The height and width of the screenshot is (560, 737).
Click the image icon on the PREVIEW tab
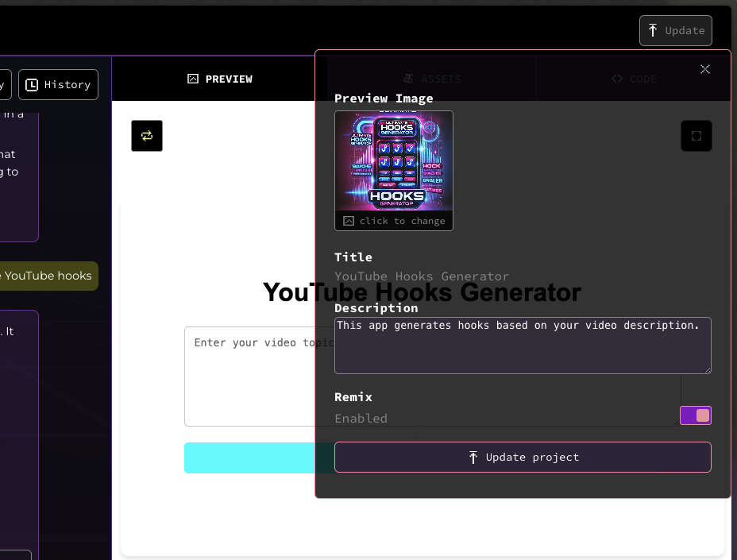191,79
